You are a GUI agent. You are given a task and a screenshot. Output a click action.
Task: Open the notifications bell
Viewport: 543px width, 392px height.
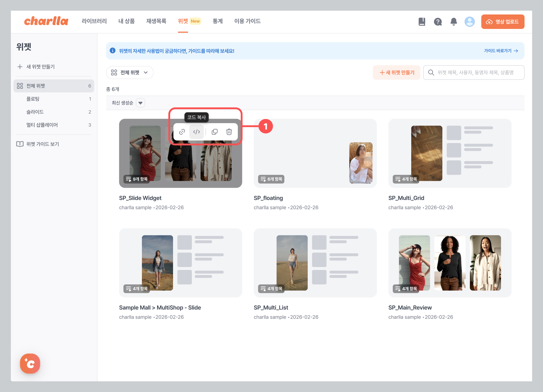453,22
